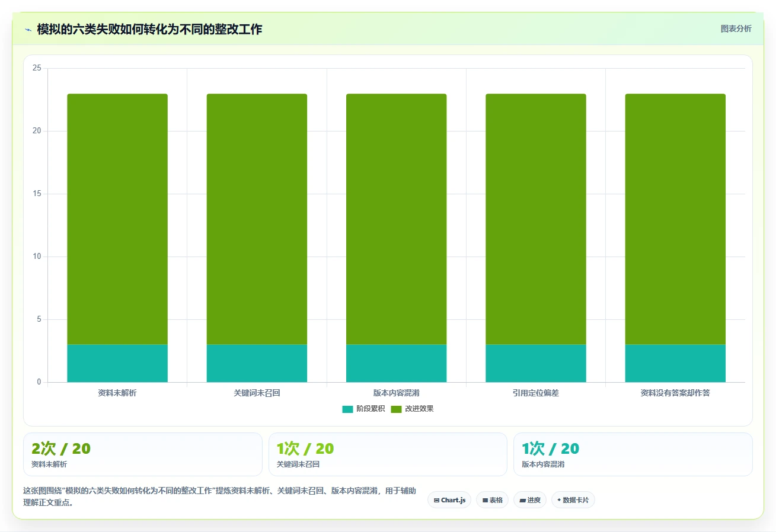Click the 关键词未召回 x-axis label
The height and width of the screenshot is (532, 776).
[x=257, y=393]
